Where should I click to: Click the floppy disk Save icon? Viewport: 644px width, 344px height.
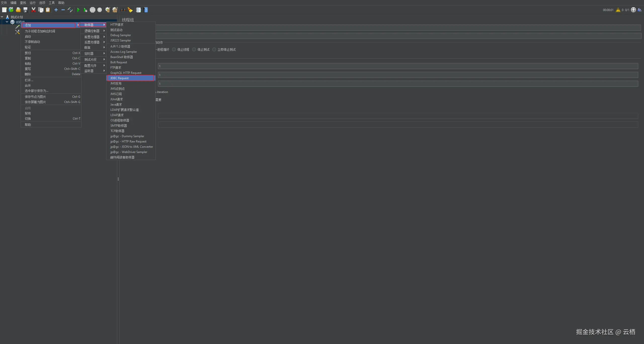25,10
